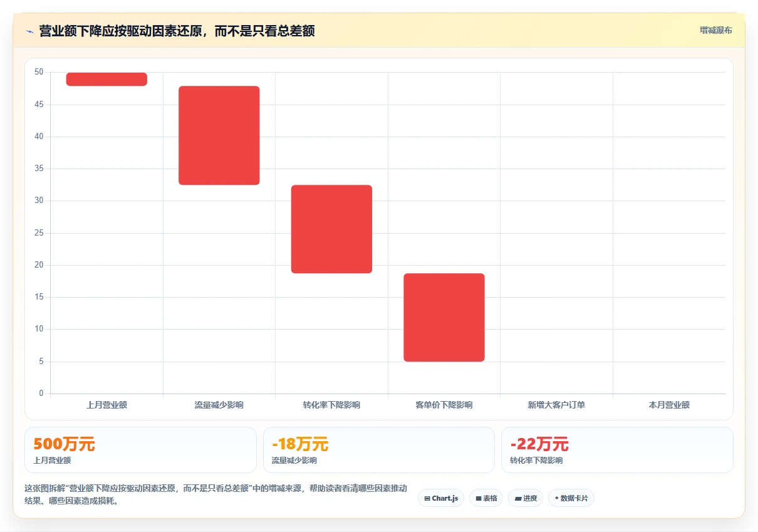Screen dimensions: 758x532
Task: Click the x-axis label 本月营业额
Action: pos(669,405)
